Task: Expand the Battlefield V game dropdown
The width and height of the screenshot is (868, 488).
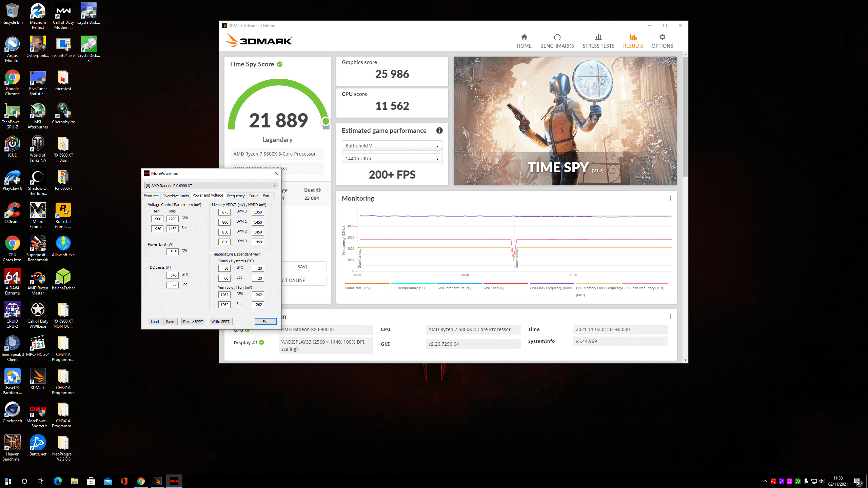Action: (392, 146)
